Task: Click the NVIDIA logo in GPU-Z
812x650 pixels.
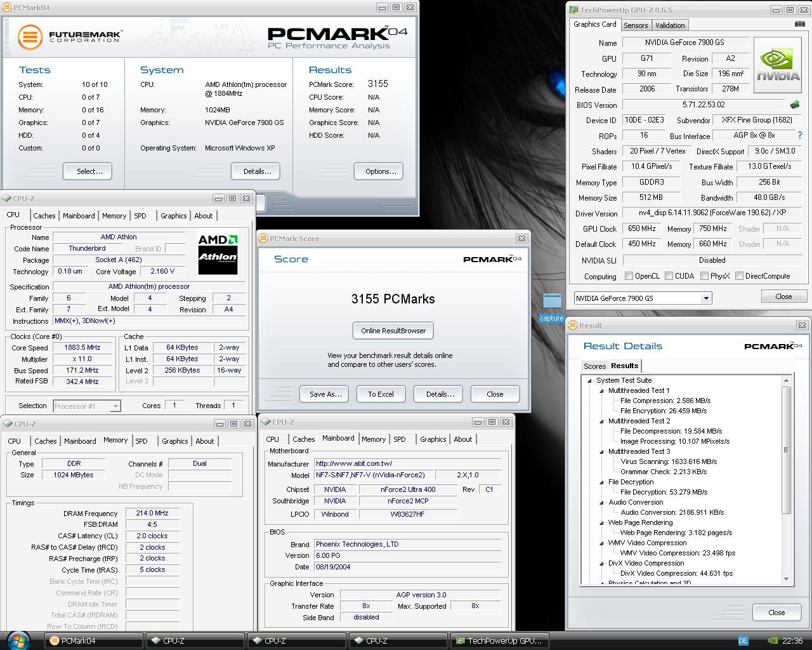Action: coord(778,65)
